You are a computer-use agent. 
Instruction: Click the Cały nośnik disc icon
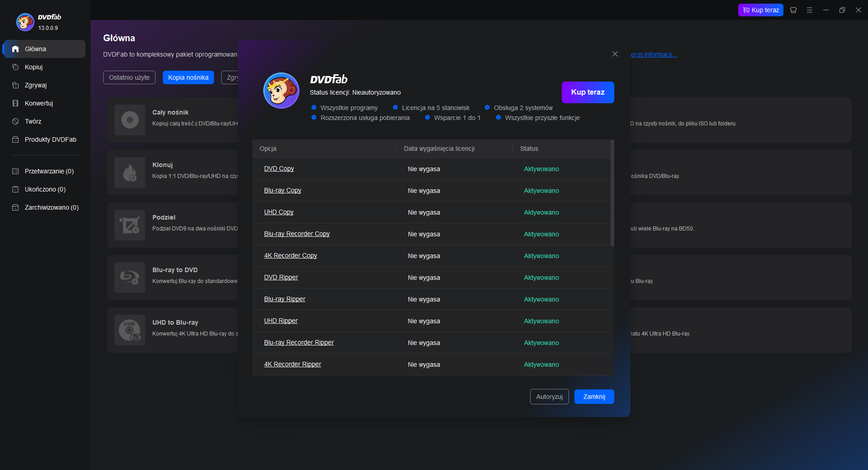pyautogui.click(x=130, y=120)
